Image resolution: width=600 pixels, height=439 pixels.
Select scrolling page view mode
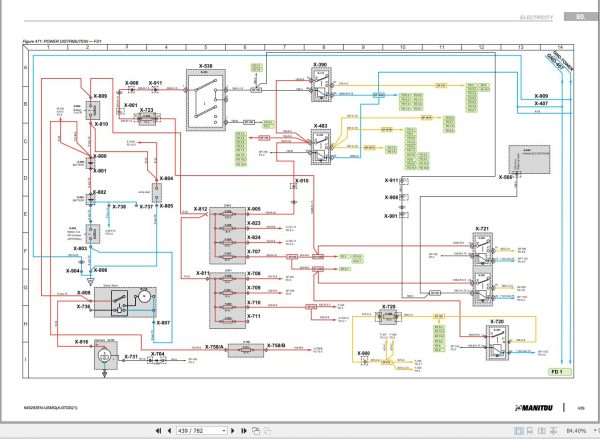click(x=530, y=431)
